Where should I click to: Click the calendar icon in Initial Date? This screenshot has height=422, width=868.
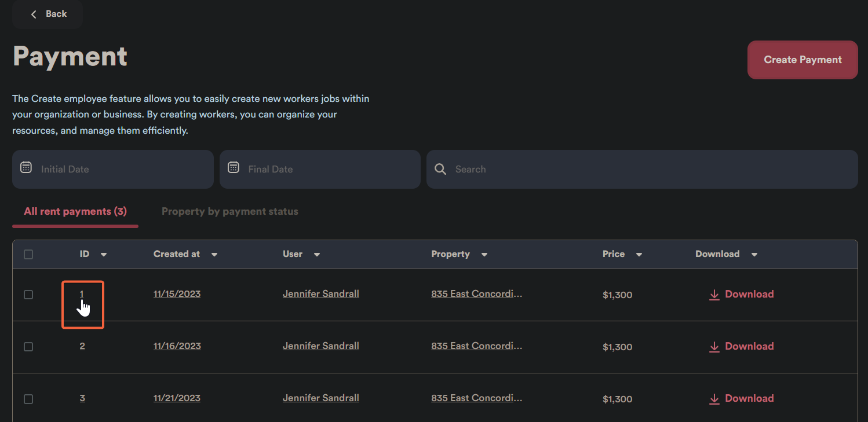click(26, 168)
